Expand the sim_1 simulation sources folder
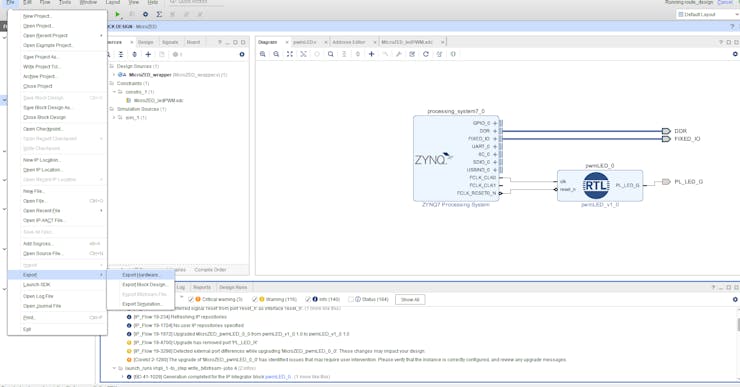 114,118
